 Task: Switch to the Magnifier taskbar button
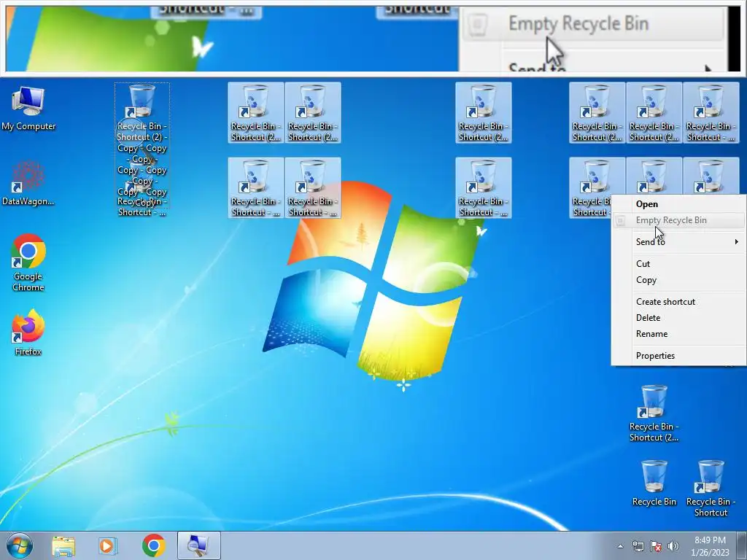198,545
